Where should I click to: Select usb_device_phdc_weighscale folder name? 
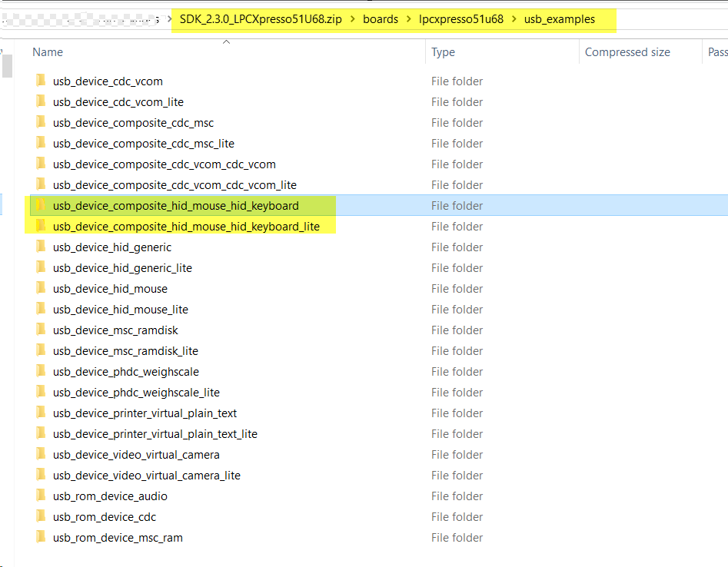[x=126, y=372]
